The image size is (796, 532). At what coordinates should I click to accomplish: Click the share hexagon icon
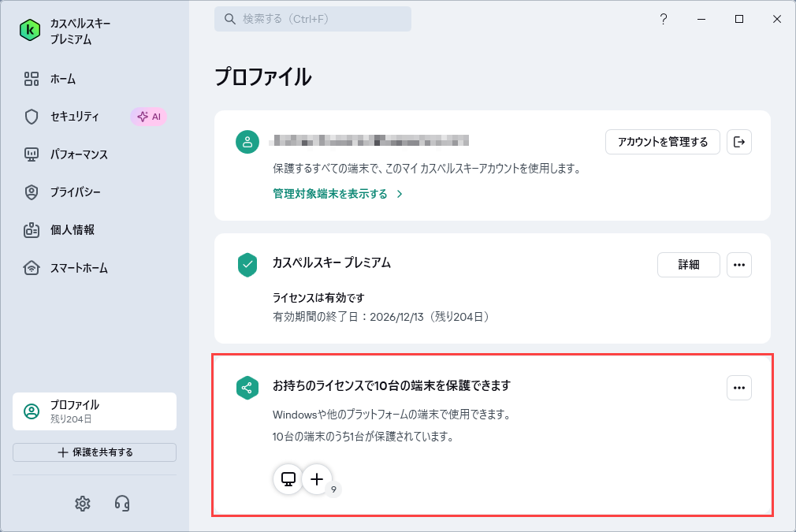(247, 388)
